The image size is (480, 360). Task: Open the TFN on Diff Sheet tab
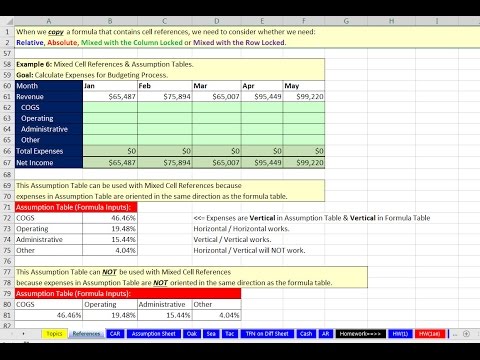point(267,334)
